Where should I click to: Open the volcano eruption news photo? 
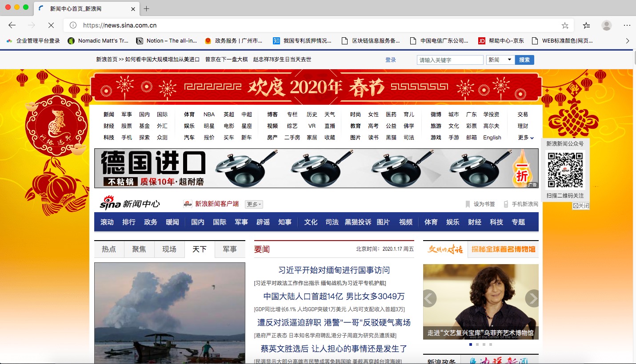point(169,313)
